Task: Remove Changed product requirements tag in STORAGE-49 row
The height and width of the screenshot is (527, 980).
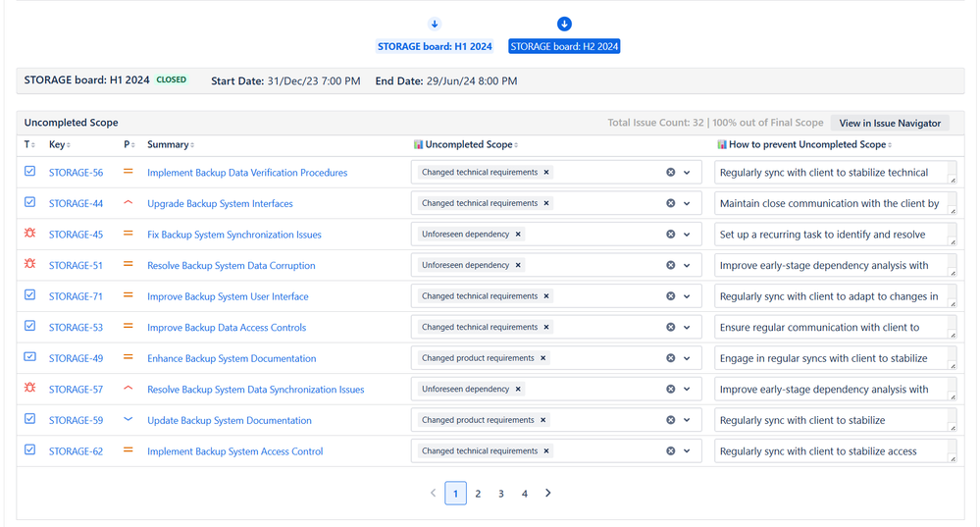Action: 543,357
